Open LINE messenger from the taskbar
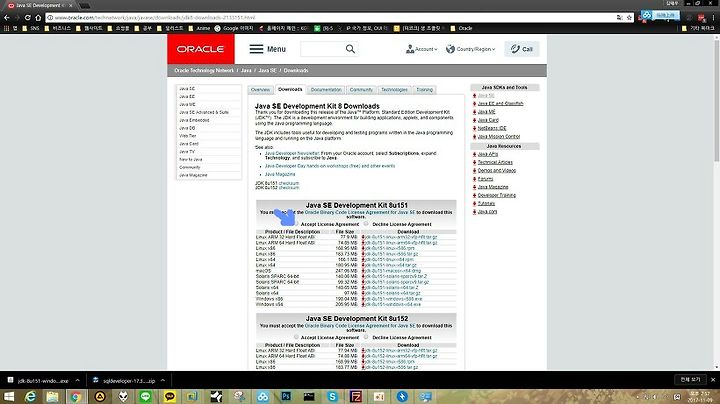Image resolution: width=720 pixels, height=404 pixels. point(146,396)
